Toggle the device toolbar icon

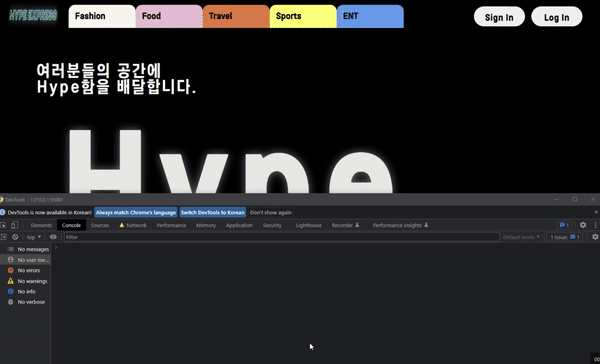14,225
